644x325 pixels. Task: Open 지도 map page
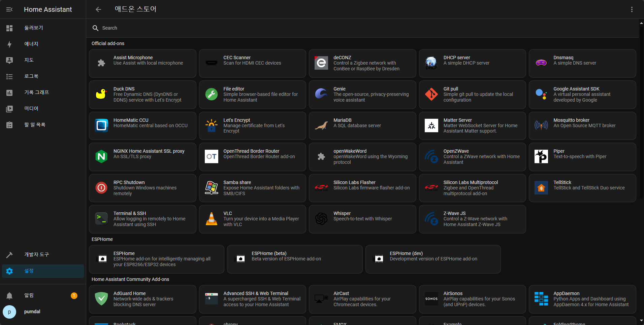tap(43, 60)
